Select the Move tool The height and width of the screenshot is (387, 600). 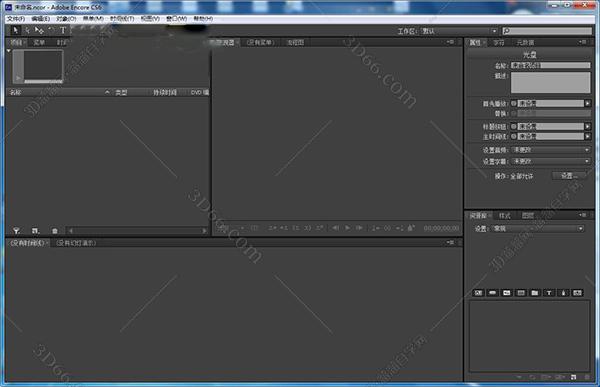(39, 30)
